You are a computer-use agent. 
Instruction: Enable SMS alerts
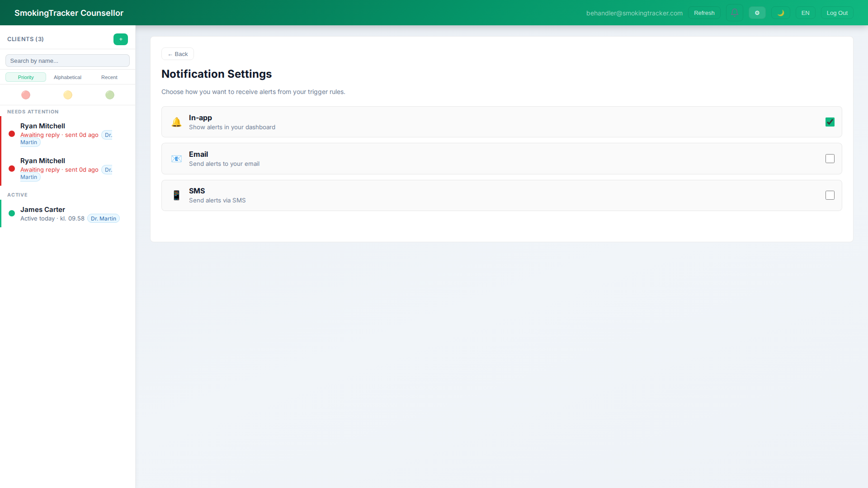click(x=830, y=195)
